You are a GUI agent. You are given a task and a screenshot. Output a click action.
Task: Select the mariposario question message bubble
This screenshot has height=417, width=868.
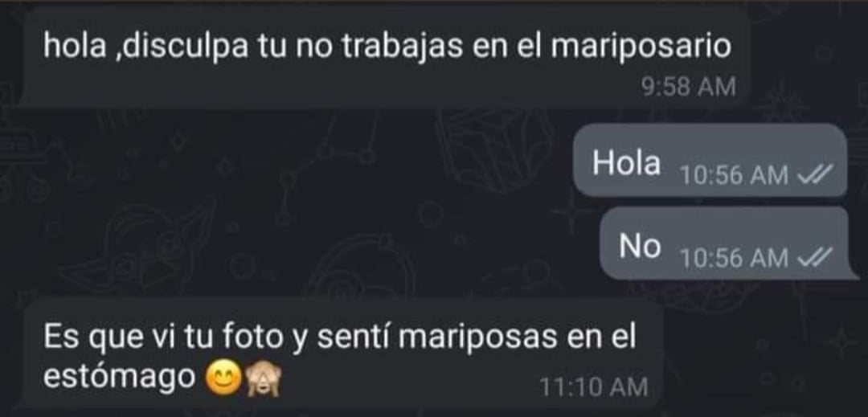(x=385, y=55)
